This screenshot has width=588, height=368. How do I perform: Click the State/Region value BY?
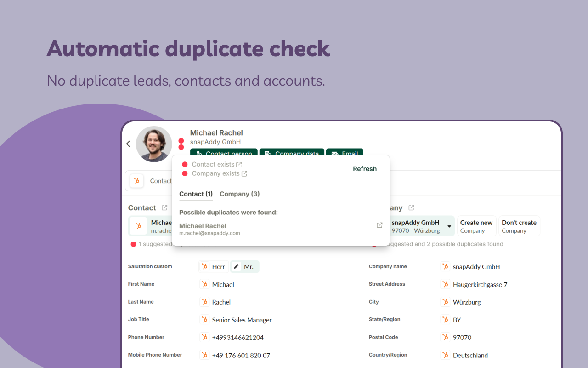tap(457, 320)
